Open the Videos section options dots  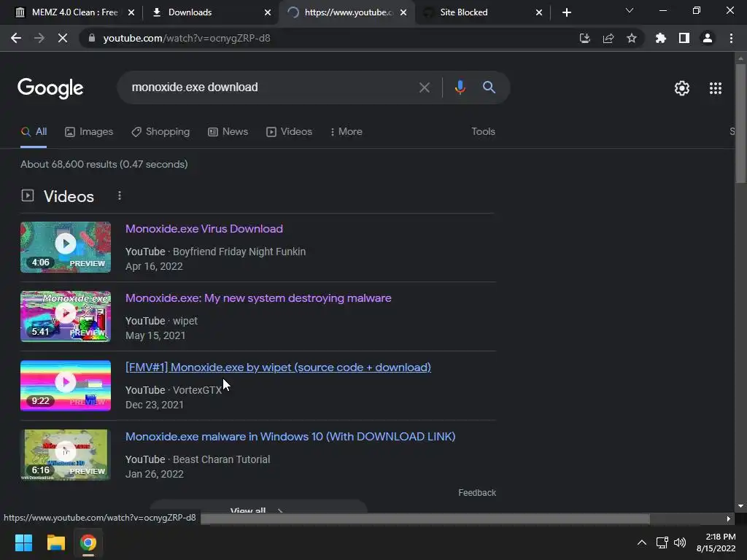(x=120, y=195)
